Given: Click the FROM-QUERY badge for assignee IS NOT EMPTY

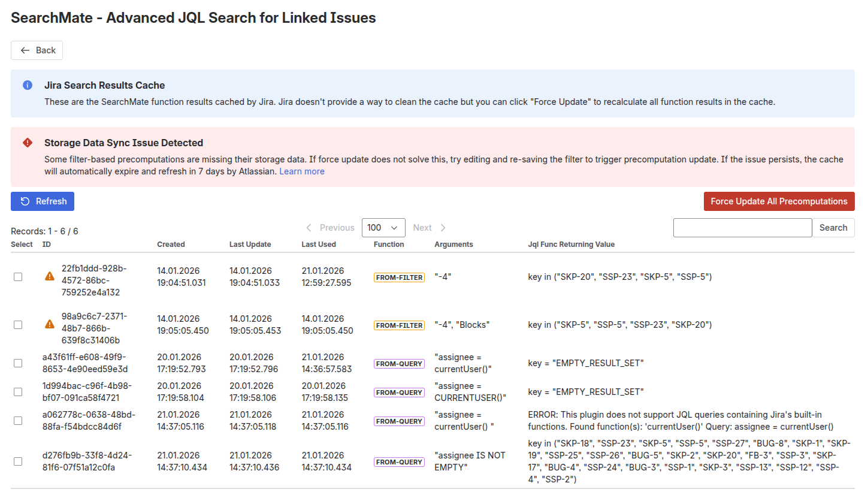Looking at the screenshot, I should [399, 462].
